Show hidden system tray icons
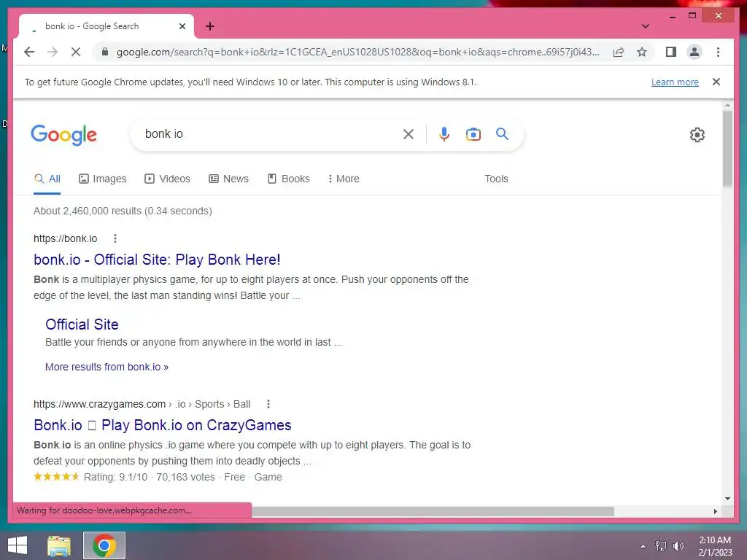Image resolution: width=747 pixels, height=560 pixels. [643, 546]
